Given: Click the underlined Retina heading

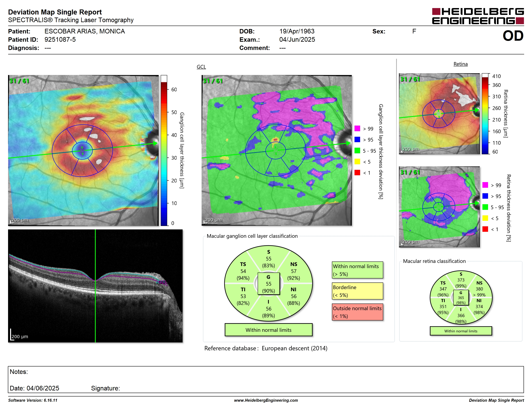Looking at the screenshot, I should (x=460, y=64).
